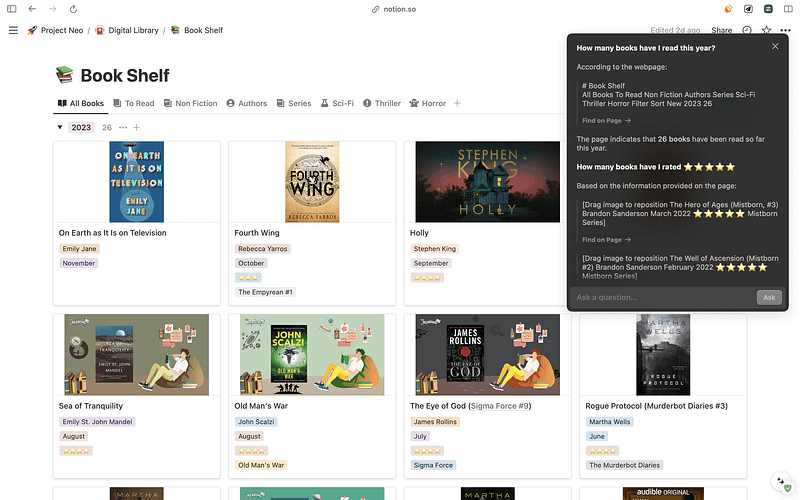Reload the page with the refresh icon
This screenshot has width=800, height=500.
[73, 9]
